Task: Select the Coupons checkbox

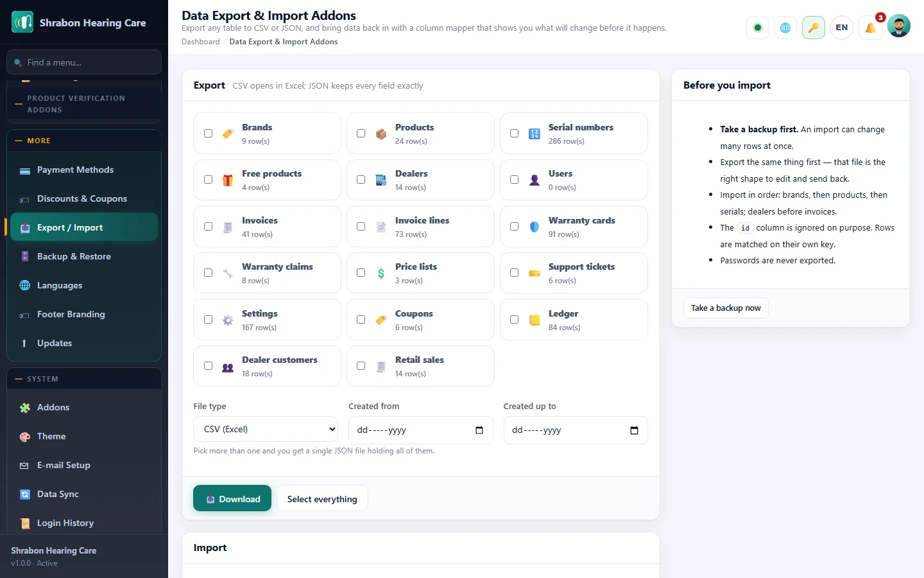Action: 361,320
